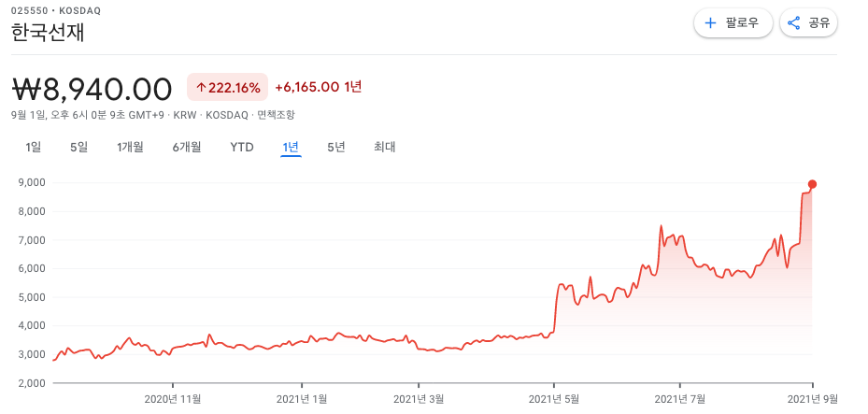Show the 최대 maximum range tab
This screenshot has width=868, height=414.
pos(385,148)
